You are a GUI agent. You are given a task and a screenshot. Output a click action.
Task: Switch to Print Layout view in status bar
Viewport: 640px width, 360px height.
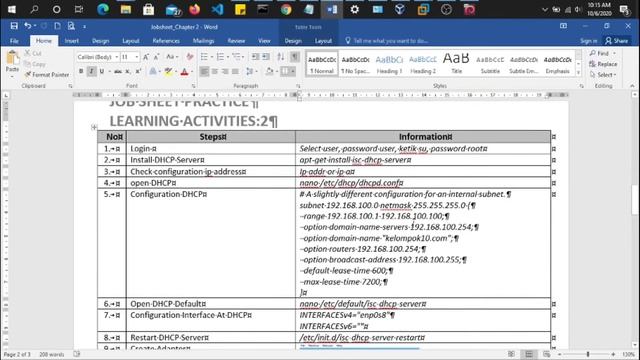529,354
